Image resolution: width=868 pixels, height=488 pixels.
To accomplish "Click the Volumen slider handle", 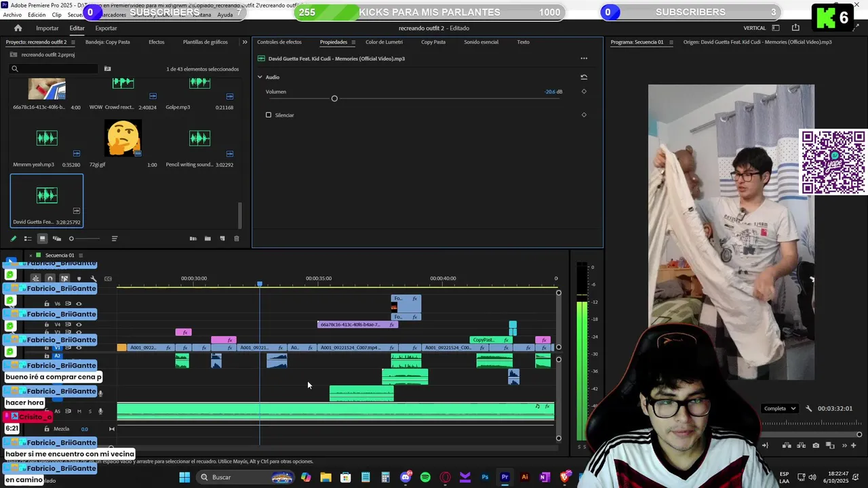I will click(334, 99).
